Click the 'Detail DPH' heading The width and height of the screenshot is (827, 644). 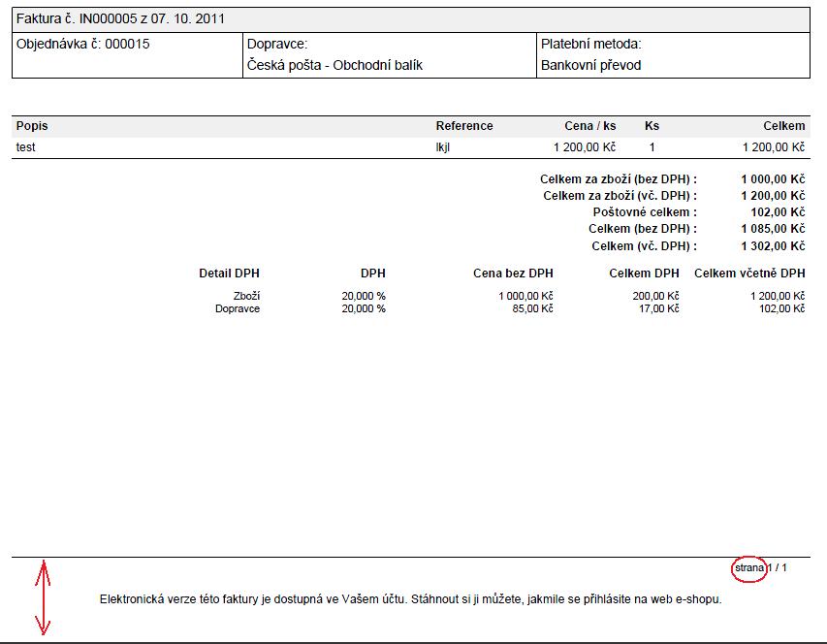(229, 274)
